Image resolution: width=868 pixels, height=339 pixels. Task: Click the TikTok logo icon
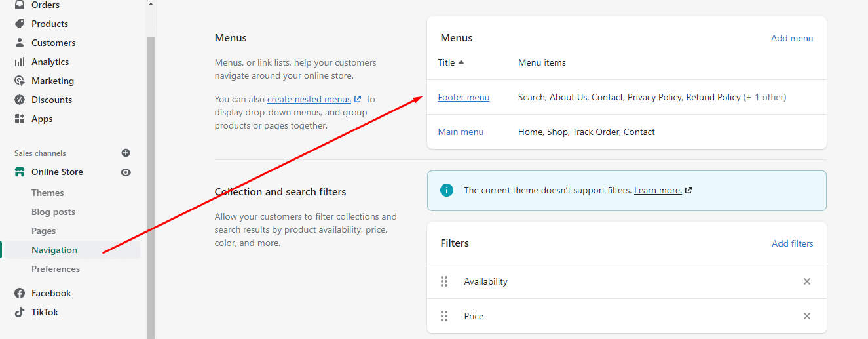pyautogui.click(x=20, y=312)
